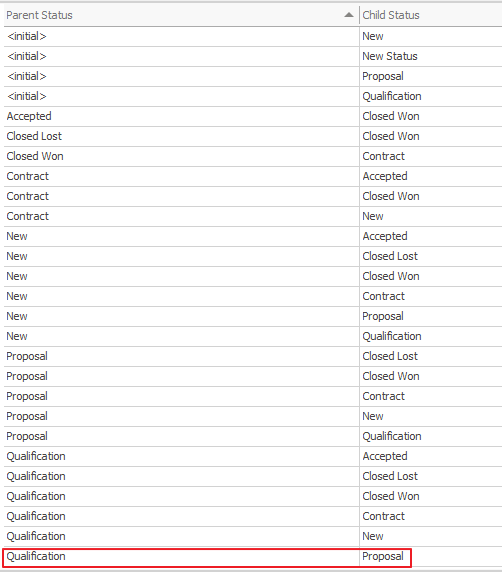Select the Contract to New row
The height and width of the screenshot is (572, 502).
[x=253, y=217]
